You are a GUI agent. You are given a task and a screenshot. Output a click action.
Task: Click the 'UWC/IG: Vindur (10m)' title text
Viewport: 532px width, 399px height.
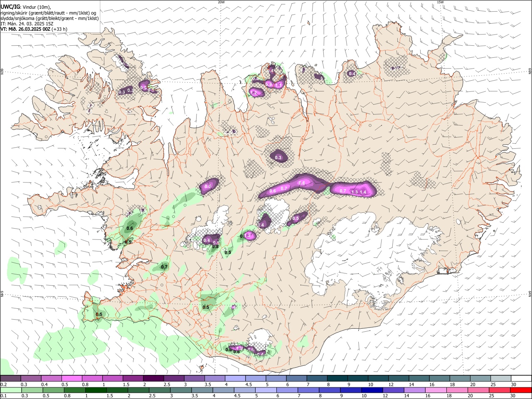[25, 7]
